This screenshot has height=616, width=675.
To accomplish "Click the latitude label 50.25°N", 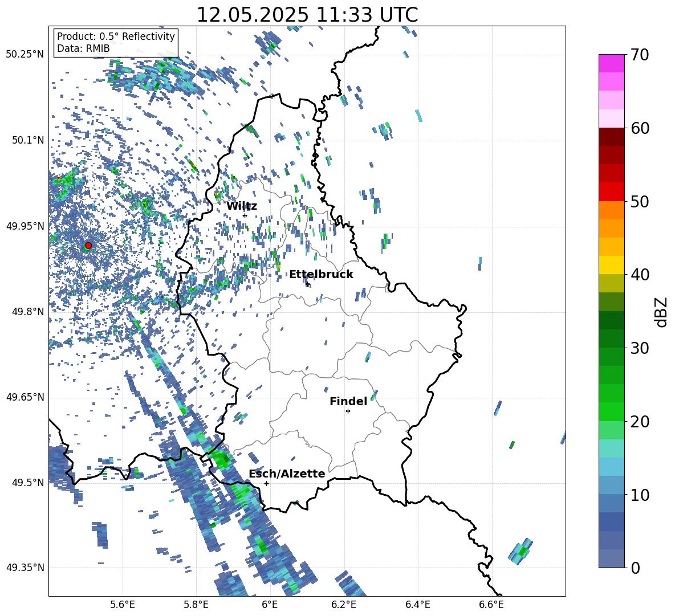I will (25, 55).
